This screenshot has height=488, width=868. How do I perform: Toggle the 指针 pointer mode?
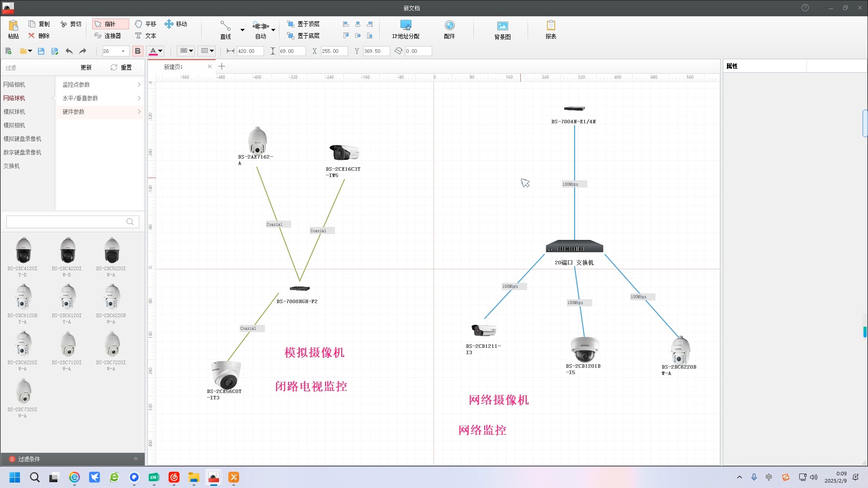pyautogui.click(x=110, y=24)
